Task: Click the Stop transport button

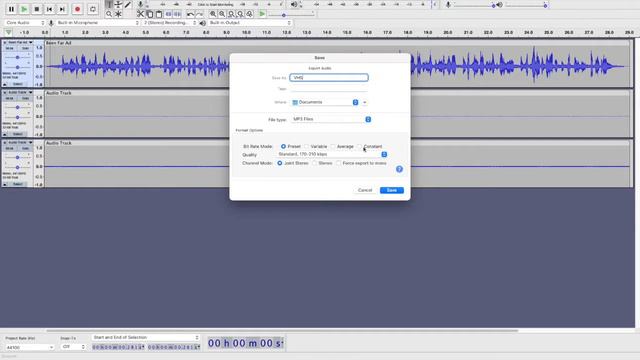Action: pos(37,9)
